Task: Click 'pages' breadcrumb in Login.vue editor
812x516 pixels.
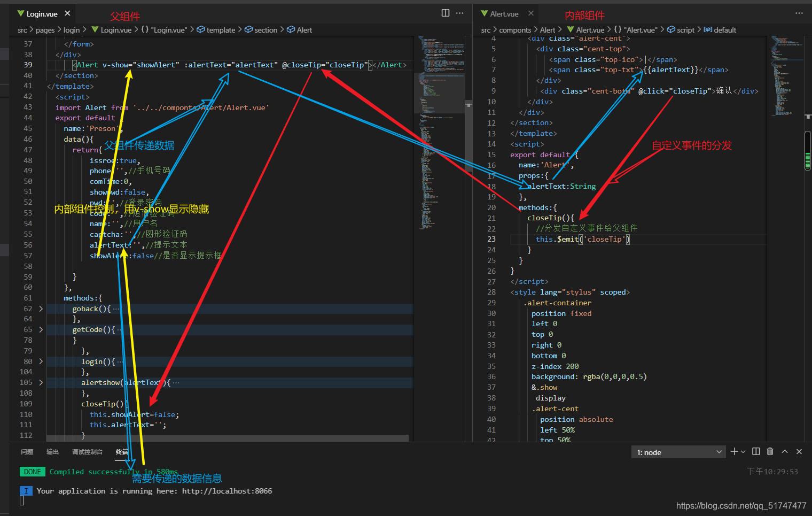Action: [45, 30]
